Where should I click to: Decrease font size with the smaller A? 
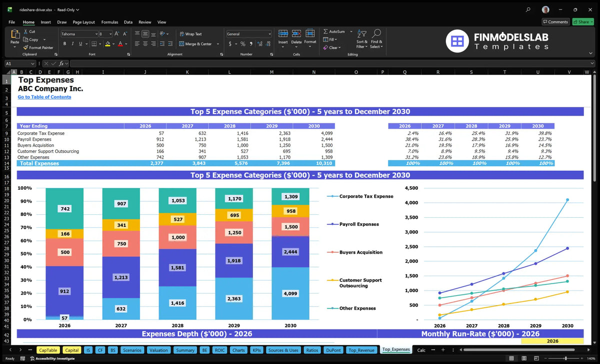[125, 34]
